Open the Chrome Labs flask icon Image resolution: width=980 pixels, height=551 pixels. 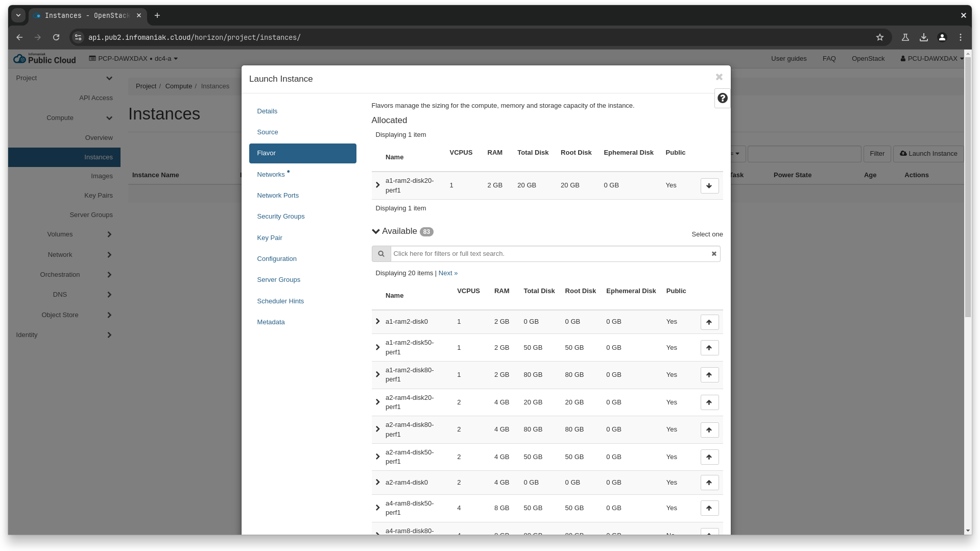tap(905, 37)
